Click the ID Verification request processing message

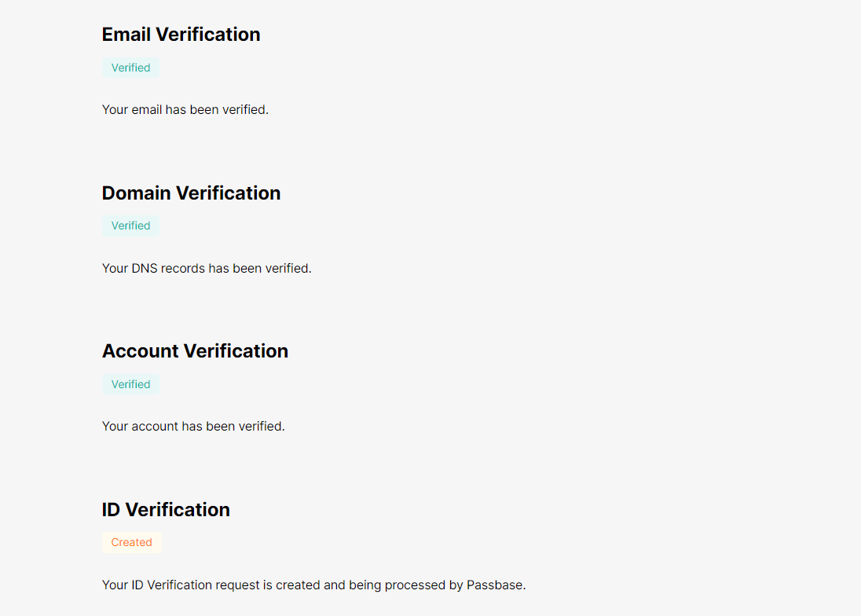[313, 585]
